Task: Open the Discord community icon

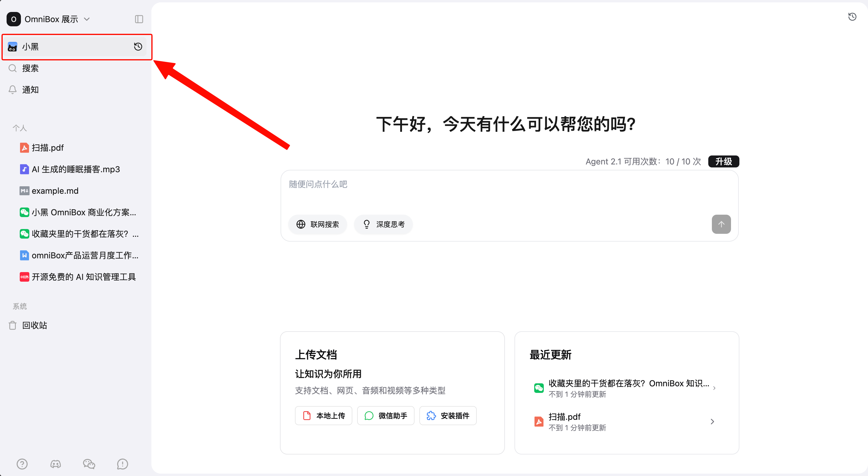Action: pyautogui.click(x=56, y=464)
